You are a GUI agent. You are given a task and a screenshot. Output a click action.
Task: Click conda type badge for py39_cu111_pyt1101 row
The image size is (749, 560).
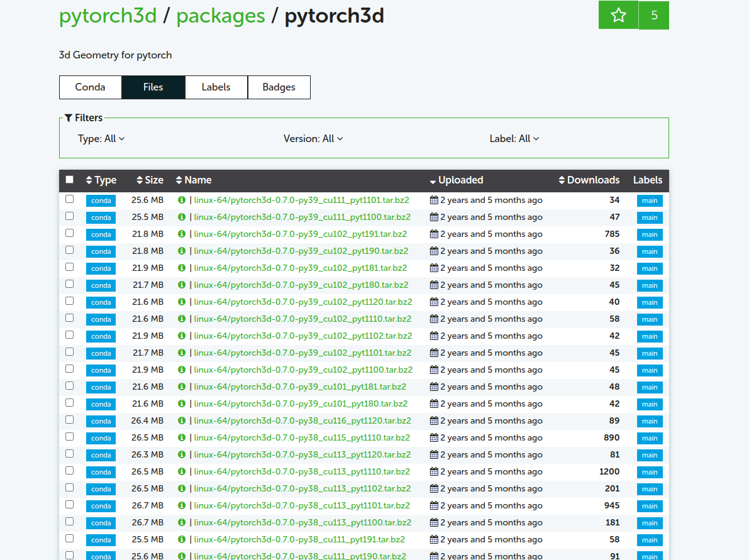[x=101, y=200]
